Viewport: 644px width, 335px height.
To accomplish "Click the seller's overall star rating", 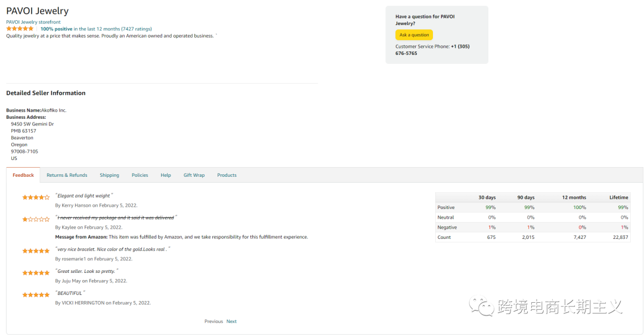I will click(x=20, y=29).
